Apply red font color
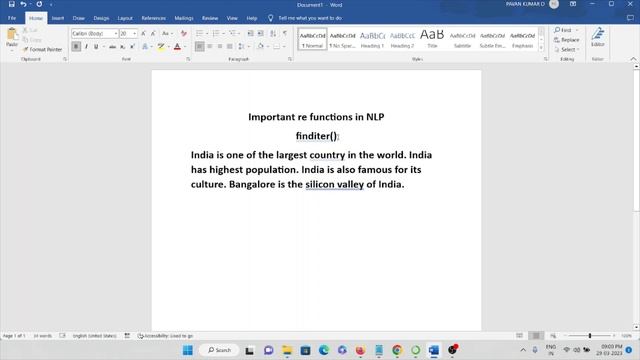Image resolution: width=640 pixels, height=360 pixels. [x=177, y=47]
